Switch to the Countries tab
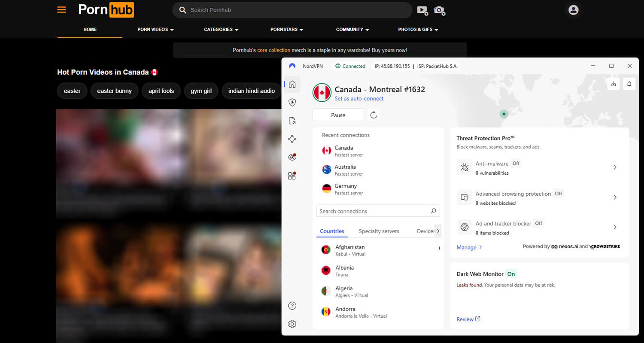 (332, 231)
